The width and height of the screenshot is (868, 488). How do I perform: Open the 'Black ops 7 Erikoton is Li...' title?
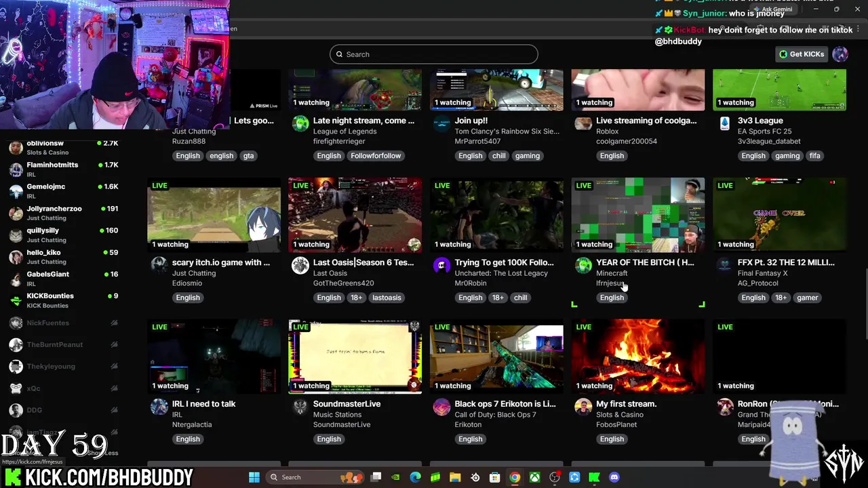(x=505, y=404)
